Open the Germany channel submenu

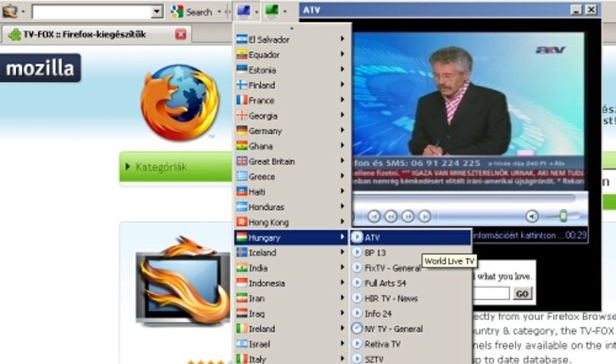pyautogui.click(x=291, y=131)
